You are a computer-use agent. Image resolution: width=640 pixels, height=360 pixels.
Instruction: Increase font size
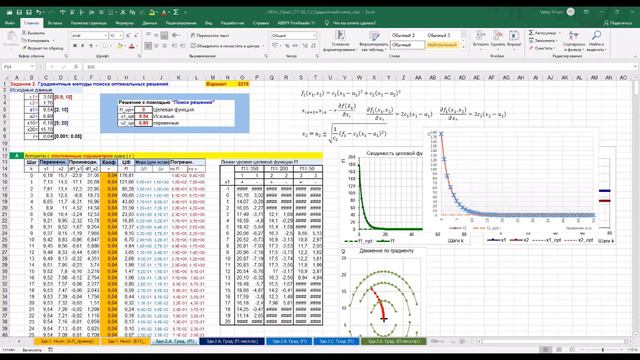[128, 36]
